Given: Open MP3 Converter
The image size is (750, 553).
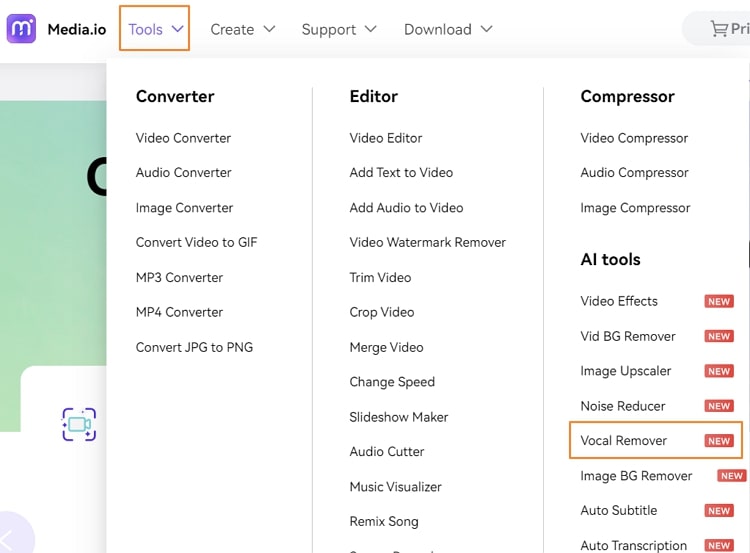Looking at the screenshot, I should click(x=179, y=277).
